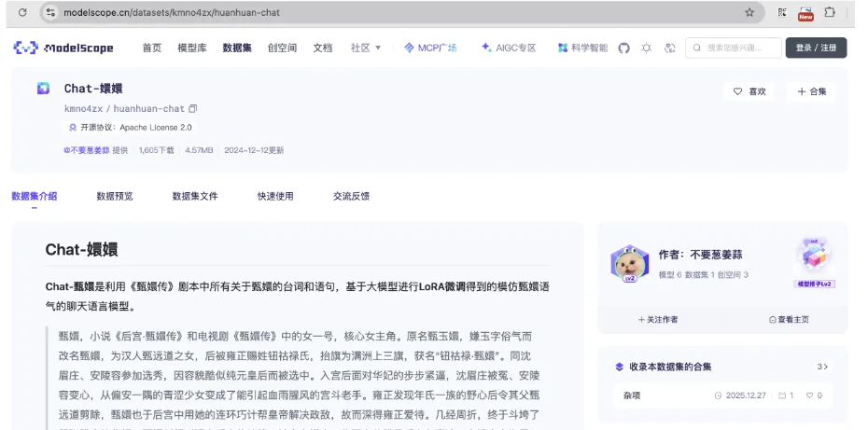The height and width of the screenshot is (430, 868).
Task: Open 查看主页 to view author homepage
Action: click(789, 319)
